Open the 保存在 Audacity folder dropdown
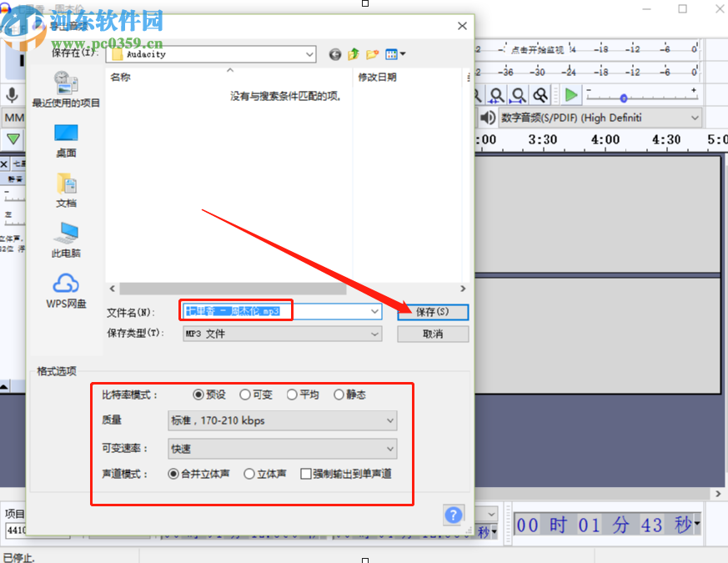Screen dimensions: 728x563 (x=211, y=54)
